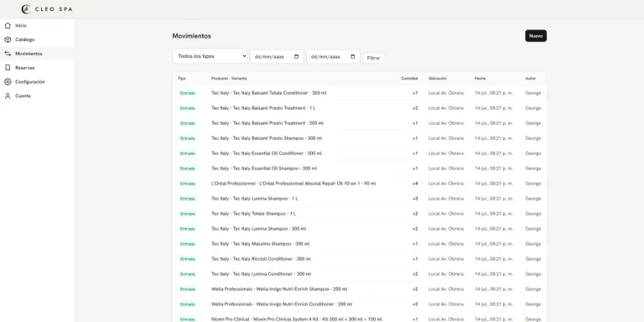Image resolution: width=644 pixels, height=322 pixels.
Task: Click the Fecha column header
Action: (x=480, y=79)
